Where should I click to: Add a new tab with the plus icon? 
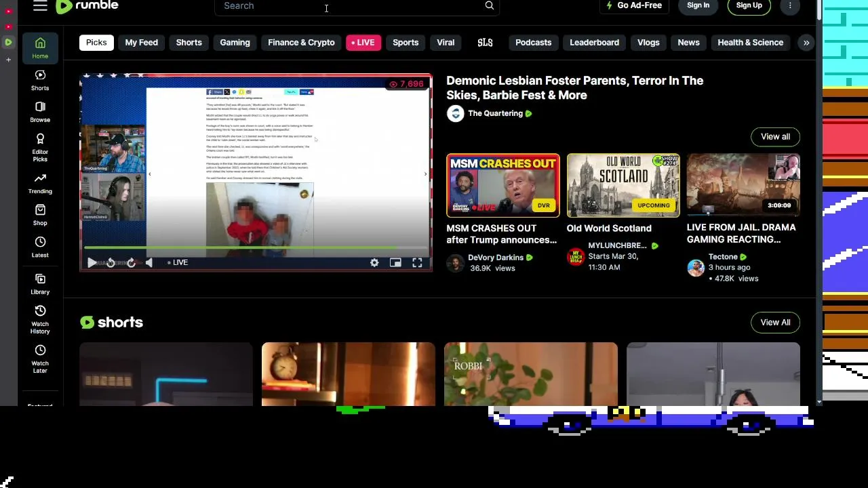pos(8,60)
